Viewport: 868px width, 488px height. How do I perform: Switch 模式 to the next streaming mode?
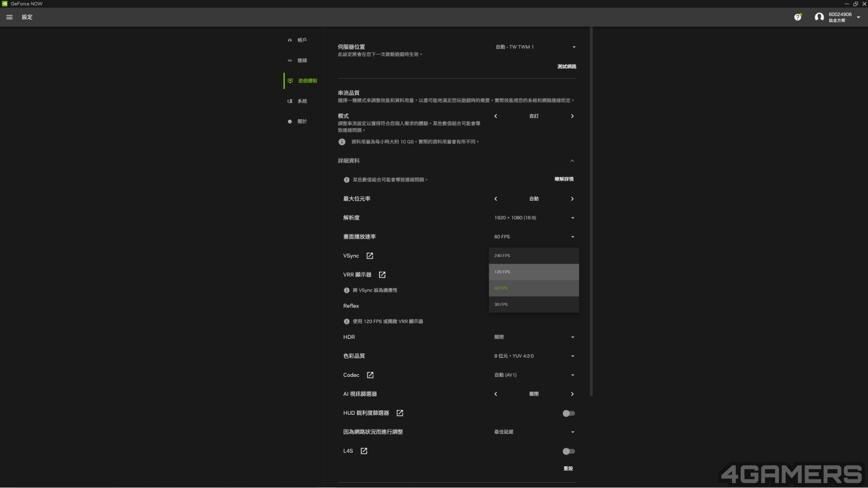[572, 116]
